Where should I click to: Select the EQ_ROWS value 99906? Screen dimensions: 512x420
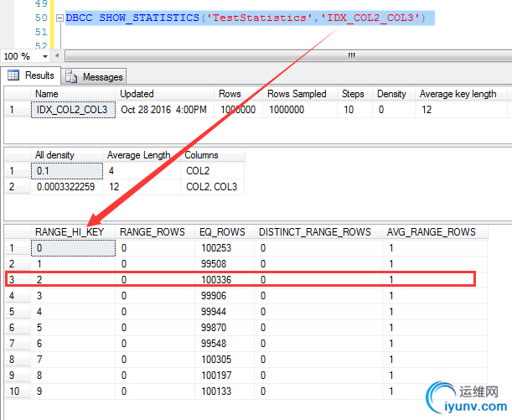click(225, 296)
